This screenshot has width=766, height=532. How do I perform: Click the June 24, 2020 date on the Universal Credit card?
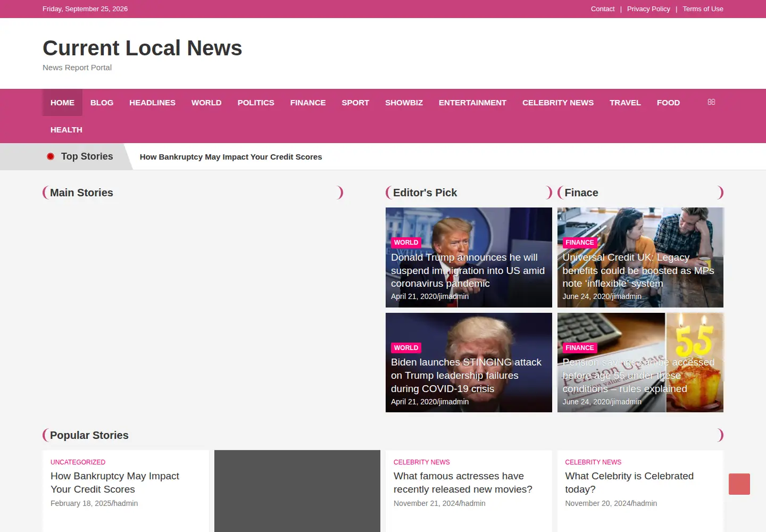pos(586,296)
